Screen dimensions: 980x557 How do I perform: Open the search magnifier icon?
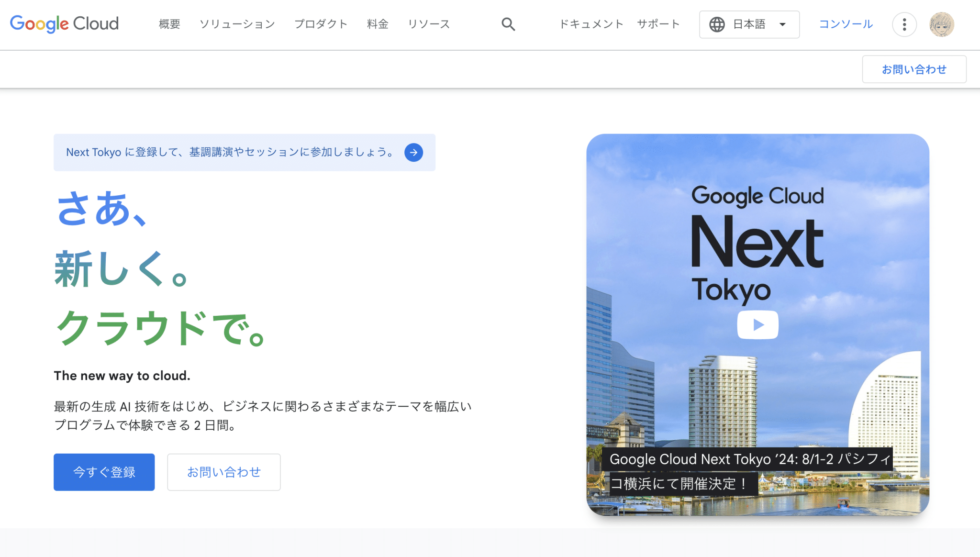(x=508, y=24)
